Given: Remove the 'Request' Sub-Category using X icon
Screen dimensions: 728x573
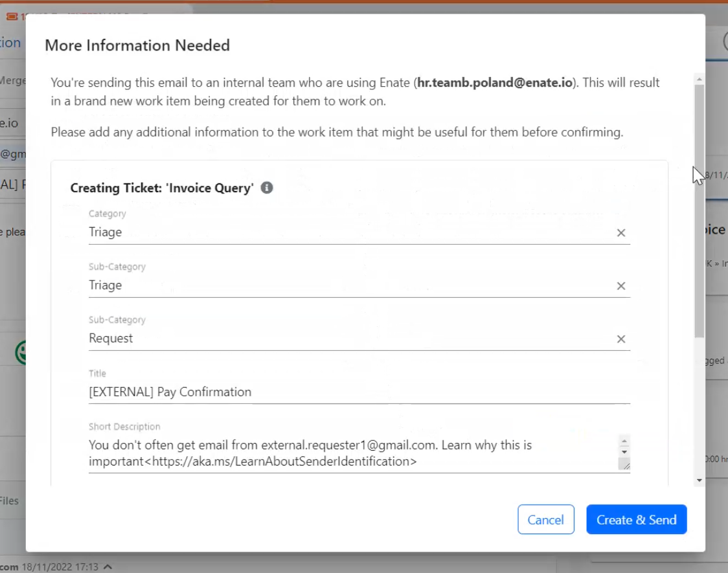Looking at the screenshot, I should click(x=620, y=339).
